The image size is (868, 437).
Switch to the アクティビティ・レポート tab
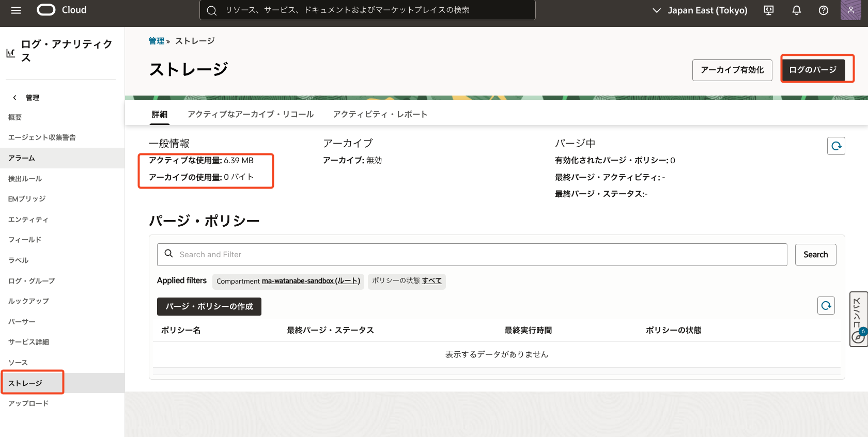pyautogui.click(x=380, y=114)
